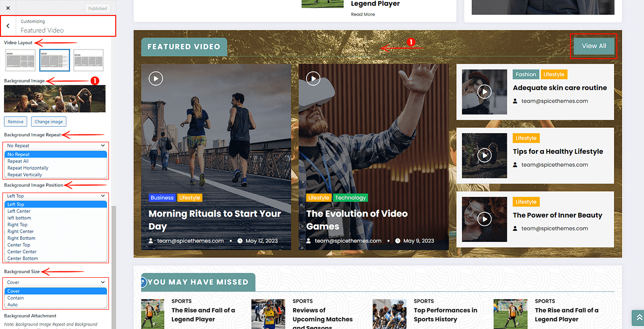The width and height of the screenshot is (644, 329).
Task: Choose the Repeat Horizontally option
Action: point(56,168)
